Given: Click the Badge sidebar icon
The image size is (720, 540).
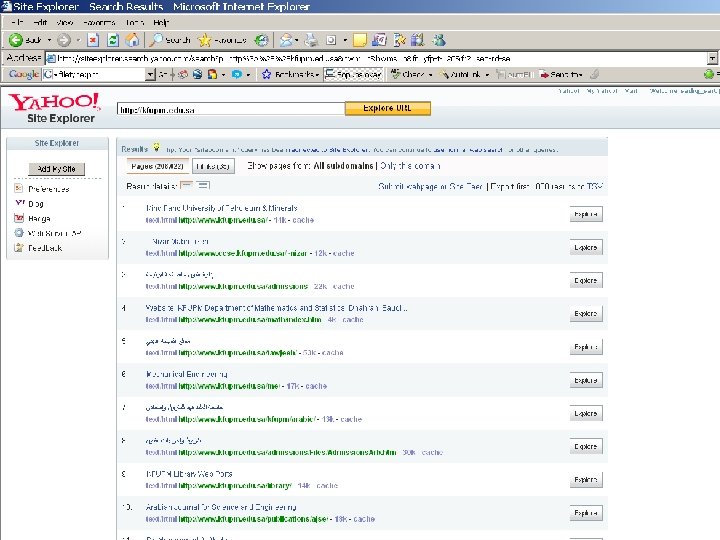Looking at the screenshot, I should point(19,218).
